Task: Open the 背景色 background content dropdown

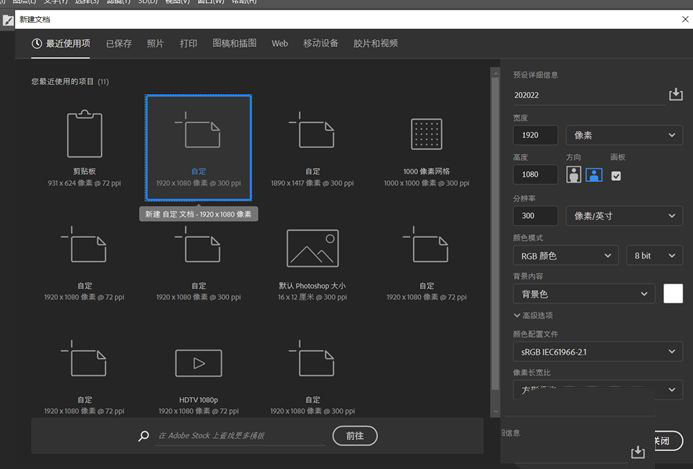Action: [583, 294]
